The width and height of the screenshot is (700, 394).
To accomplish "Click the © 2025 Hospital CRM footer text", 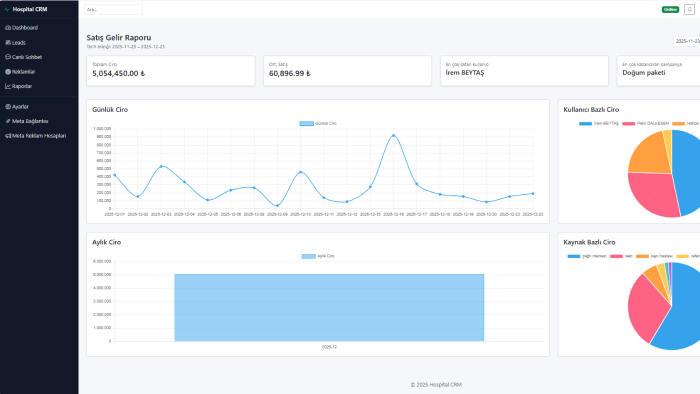I will 436,385.
